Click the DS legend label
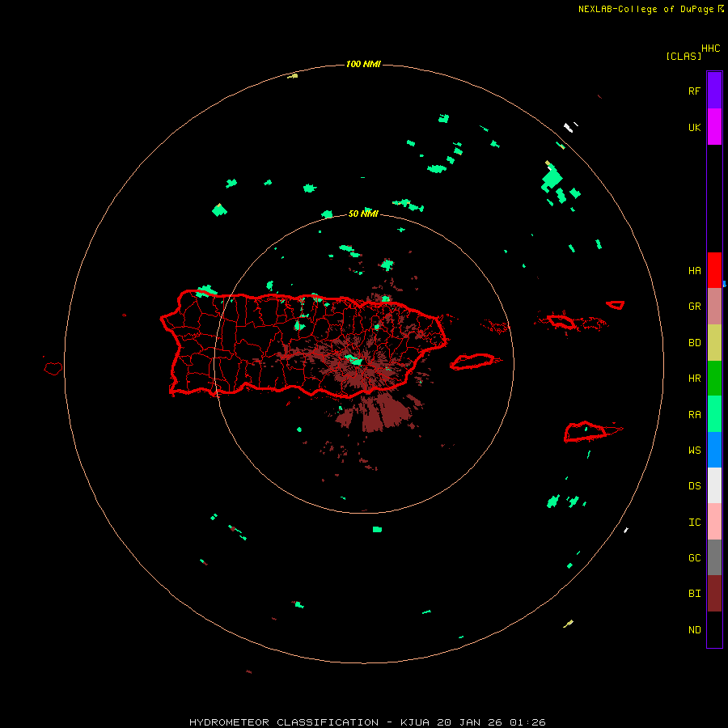 (x=694, y=485)
